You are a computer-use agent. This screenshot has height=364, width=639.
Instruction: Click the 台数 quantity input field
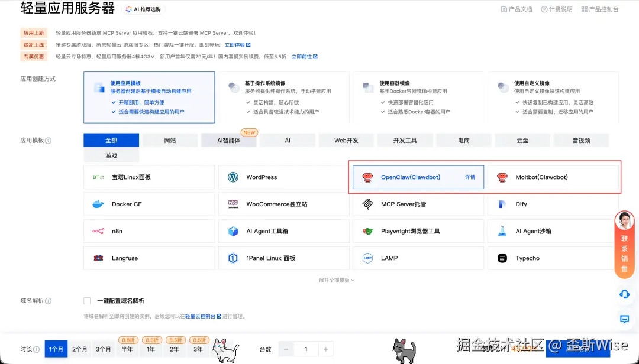click(x=306, y=349)
